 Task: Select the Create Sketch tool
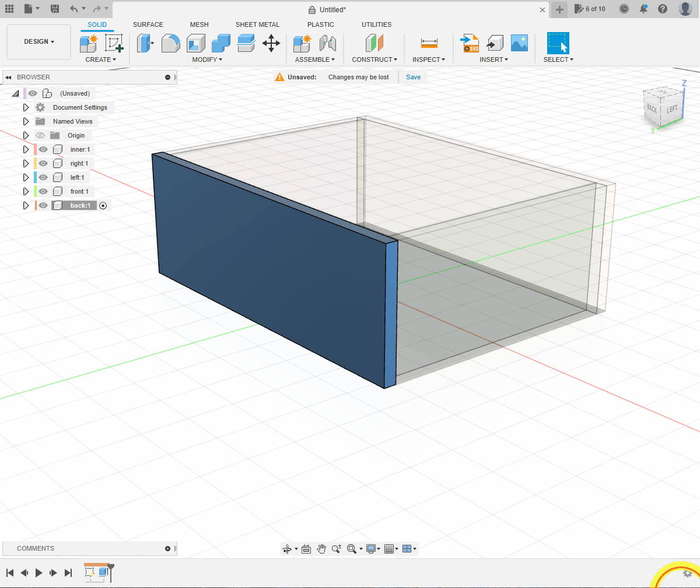click(114, 43)
